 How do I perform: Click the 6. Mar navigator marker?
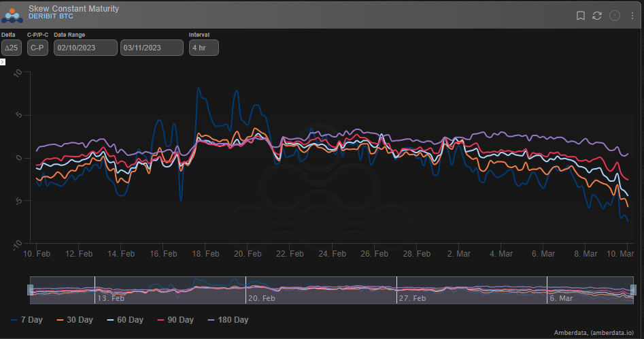tap(561, 298)
